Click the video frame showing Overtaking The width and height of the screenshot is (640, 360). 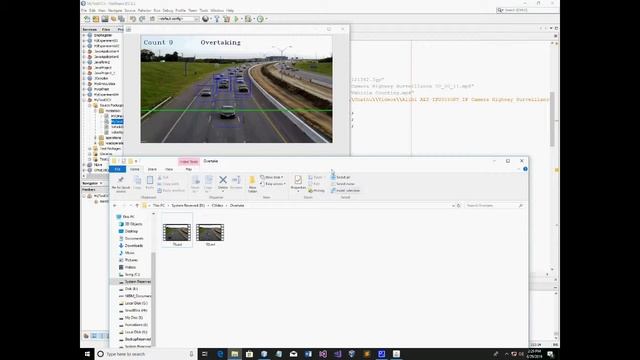[236, 89]
